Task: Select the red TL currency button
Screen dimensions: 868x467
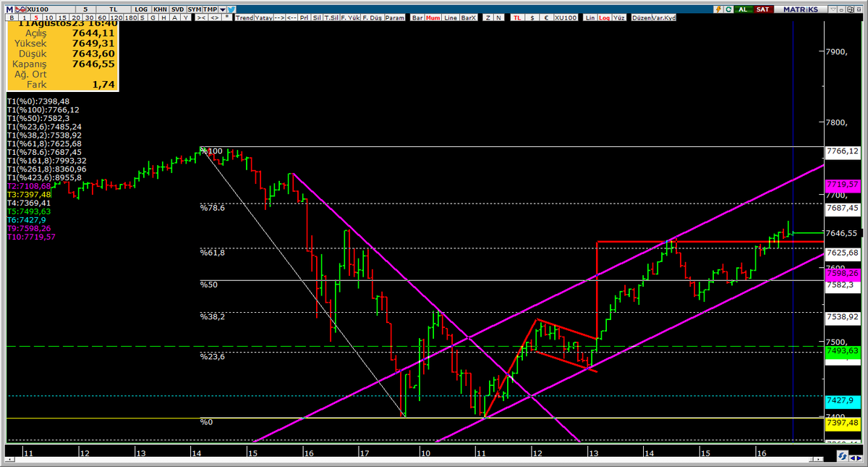Action: (x=517, y=17)
